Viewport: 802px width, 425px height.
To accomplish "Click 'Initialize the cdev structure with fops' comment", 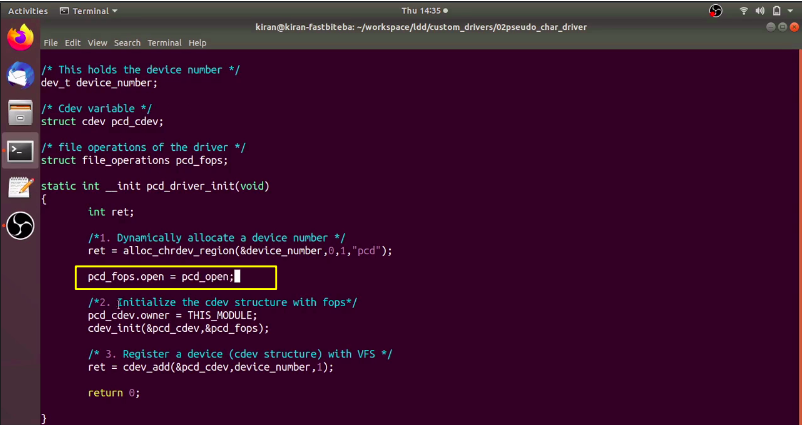I will (222, 302).
